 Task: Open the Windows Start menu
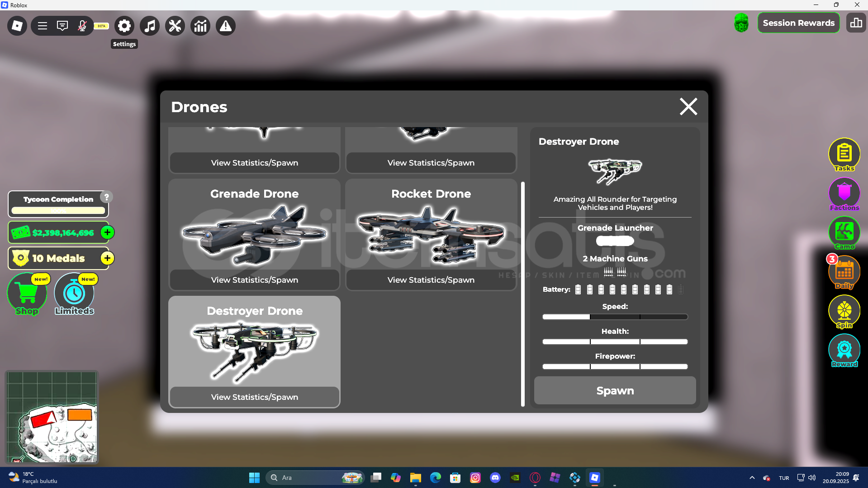[254, 478]
